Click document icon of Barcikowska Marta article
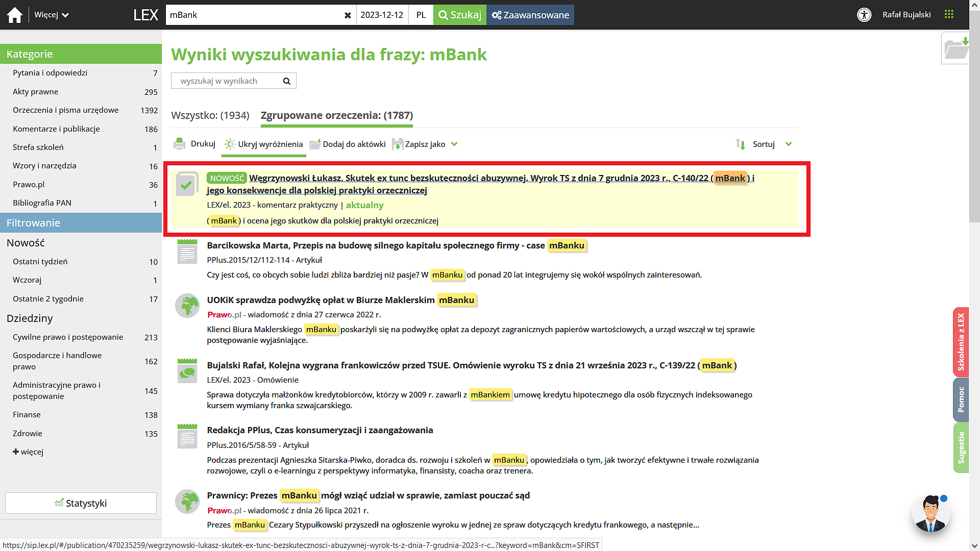The image size is (980, 551). click(x=187, y=252)
